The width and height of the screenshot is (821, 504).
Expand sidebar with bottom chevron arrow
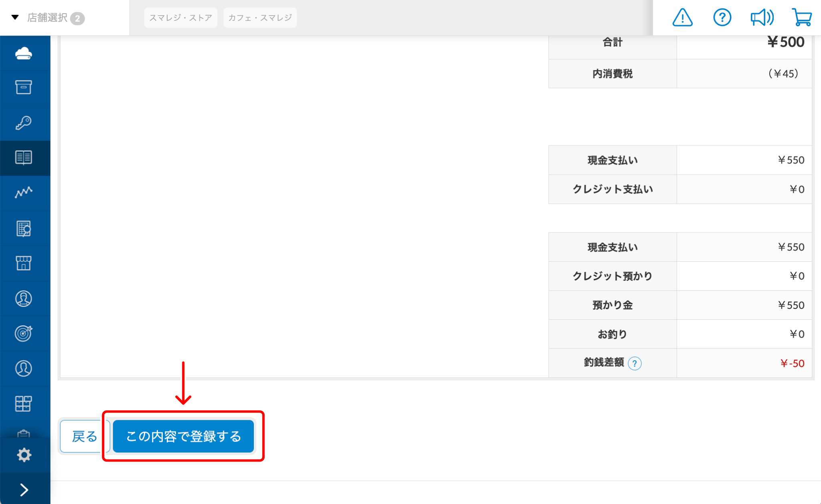24,490
